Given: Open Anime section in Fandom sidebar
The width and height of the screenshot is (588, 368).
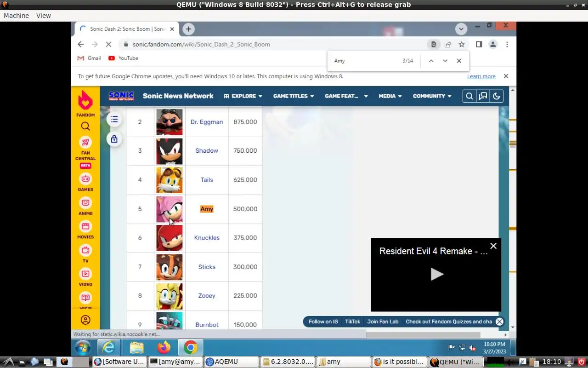Looking at the screenshot, I should click(85, 207).
